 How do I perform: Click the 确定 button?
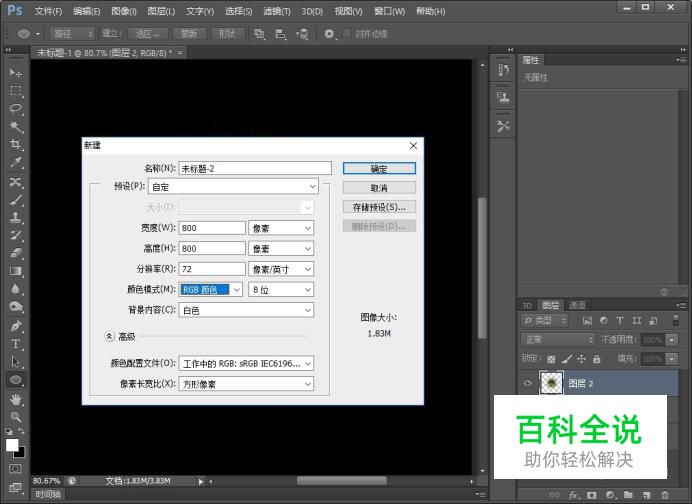click(379, 169)
